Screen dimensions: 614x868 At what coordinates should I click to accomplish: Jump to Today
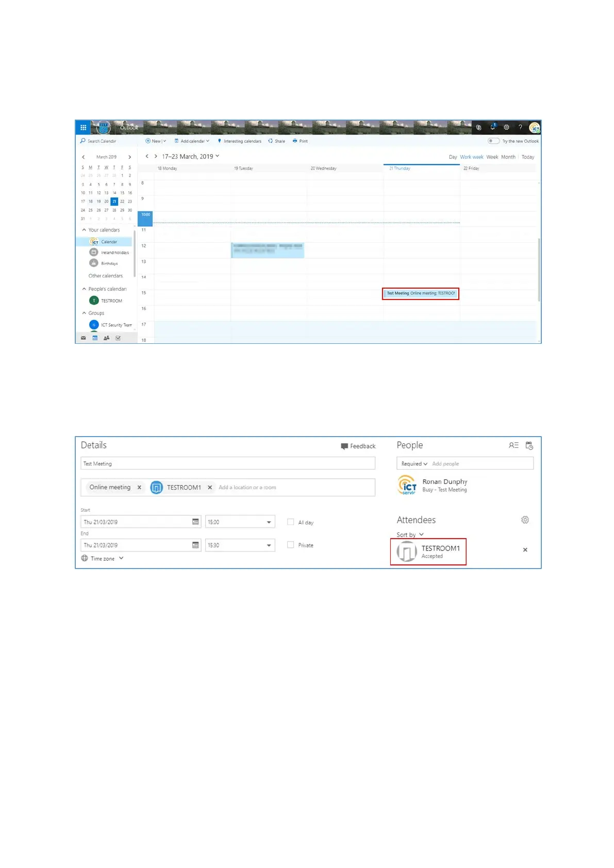(528, 157)
